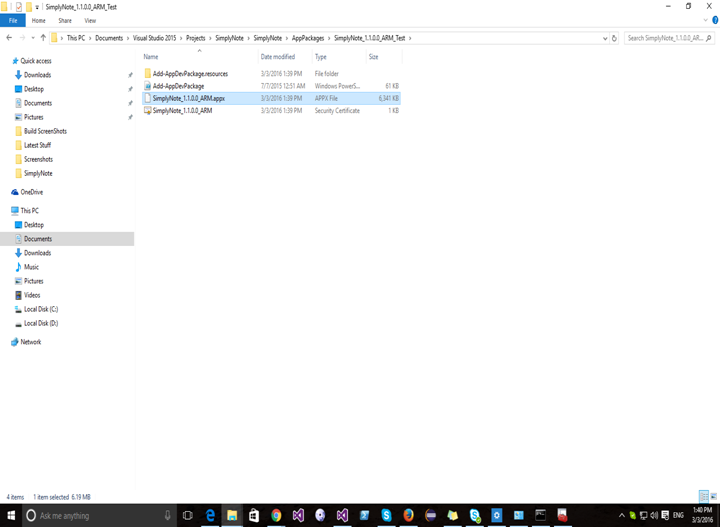Viewport: 720px width, 527px height.
Task: Click search box for SimplyNote_1.1.0.0_AR folder
Action: coord(669,38)
